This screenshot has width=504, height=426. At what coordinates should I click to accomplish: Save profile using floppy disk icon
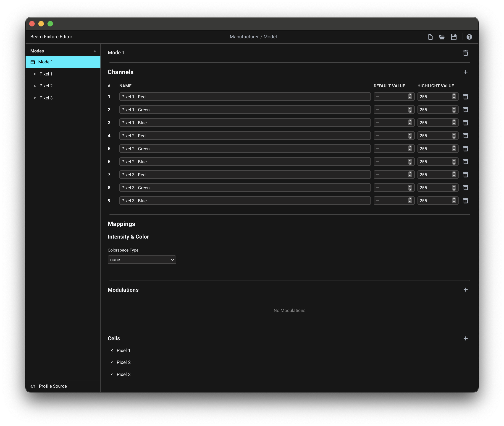[454, 37]
